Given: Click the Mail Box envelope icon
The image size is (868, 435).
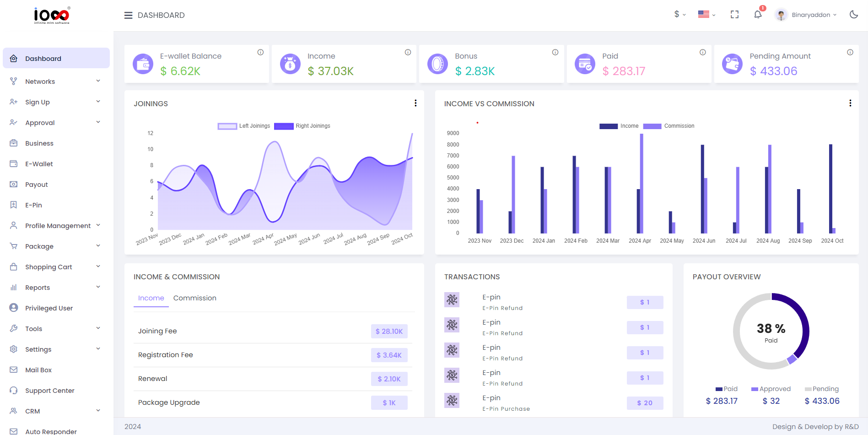Looking at the screenshot, I should pos(14,370).
